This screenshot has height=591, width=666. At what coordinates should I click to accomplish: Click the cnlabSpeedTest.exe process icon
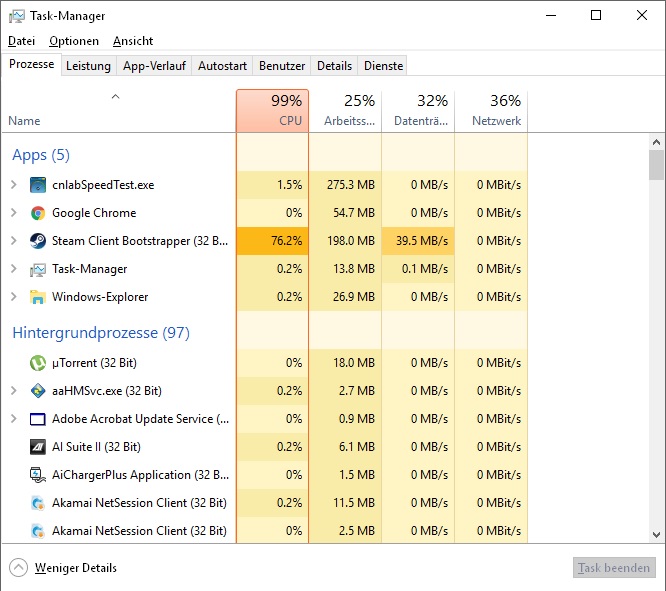pos(38,185)
